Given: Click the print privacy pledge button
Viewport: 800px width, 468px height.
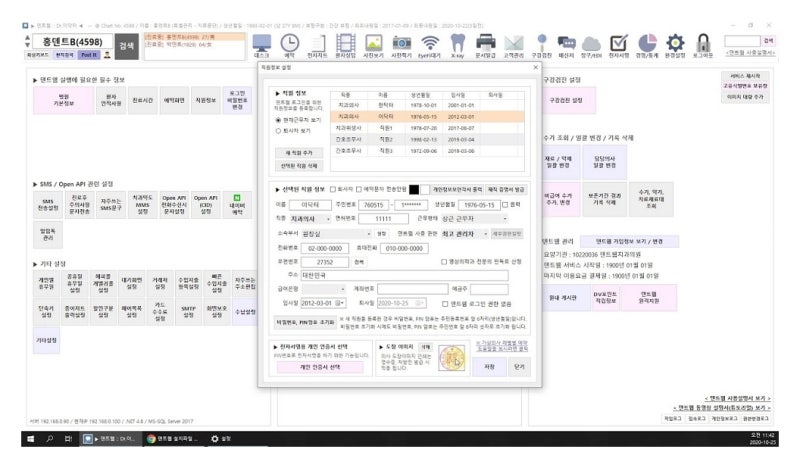Looking at the screenshot, I should click(x=458, y=189).
